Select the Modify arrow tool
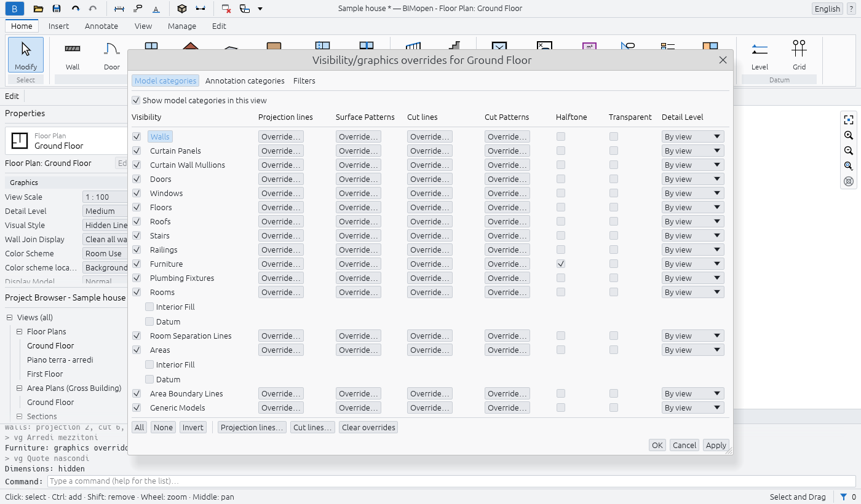Screen dimensions: 861x504 (26, 55)
